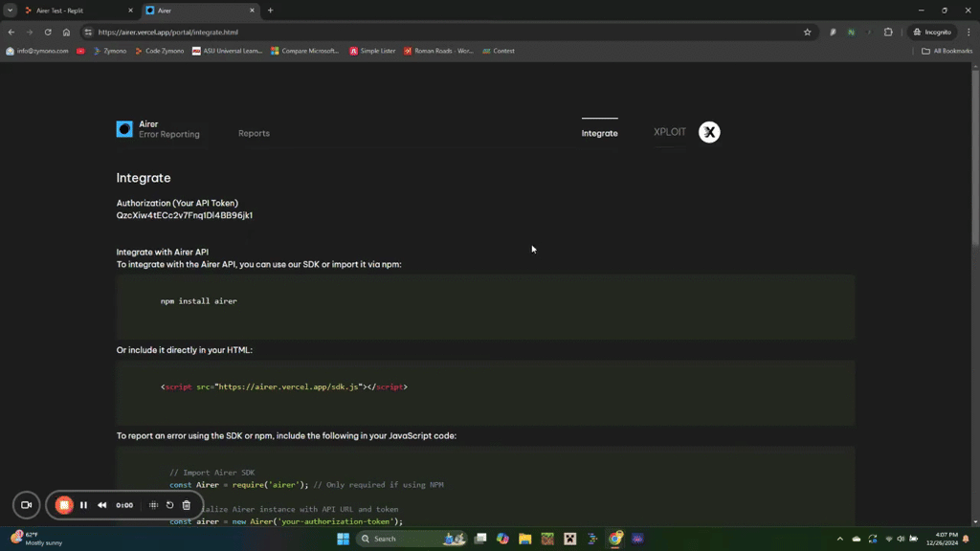Click the API token QzcXiw4tECc2v7Fnq1Dl4BB96jk1
The image size is (980, 551).
tap(185, 215)
